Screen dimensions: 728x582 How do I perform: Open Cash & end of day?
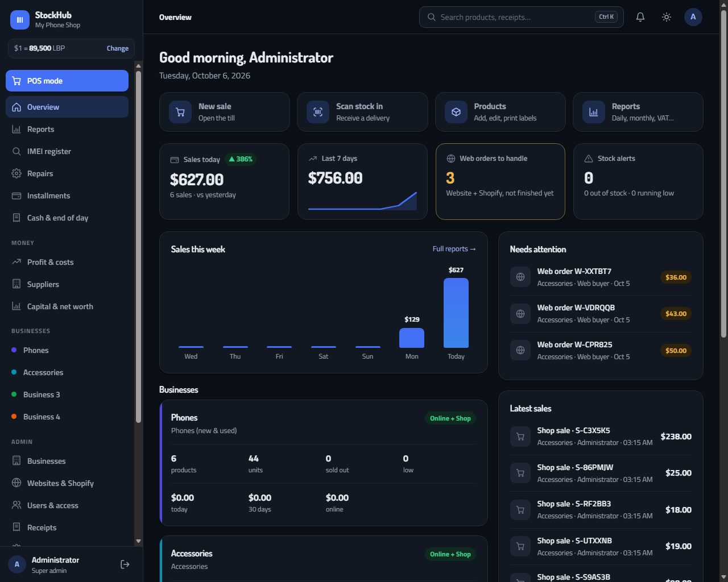[67, 218]
